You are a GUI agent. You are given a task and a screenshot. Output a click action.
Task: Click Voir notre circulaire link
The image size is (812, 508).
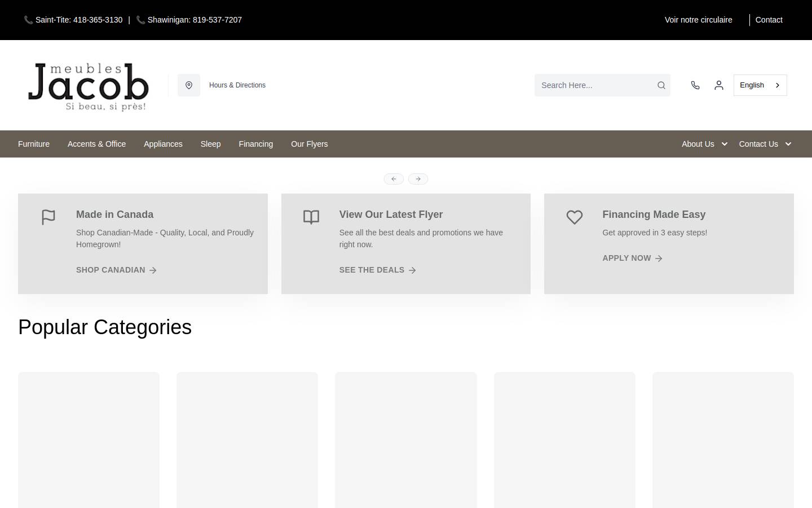coord(698,20)
